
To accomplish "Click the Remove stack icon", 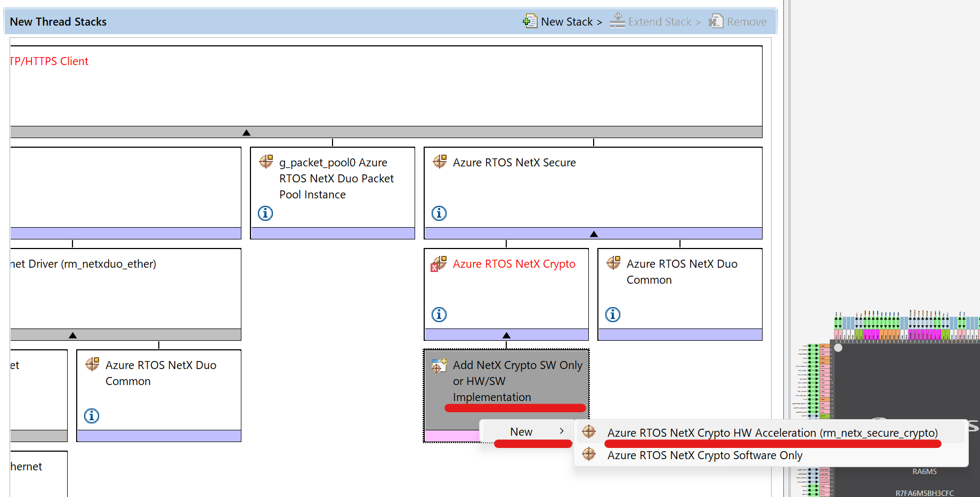I will (716, 21).
